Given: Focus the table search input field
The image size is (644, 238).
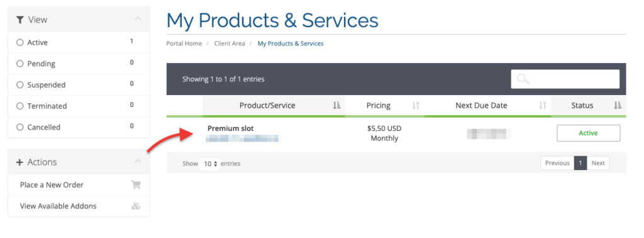Looking at the screenshot, I should coord(565,79).
